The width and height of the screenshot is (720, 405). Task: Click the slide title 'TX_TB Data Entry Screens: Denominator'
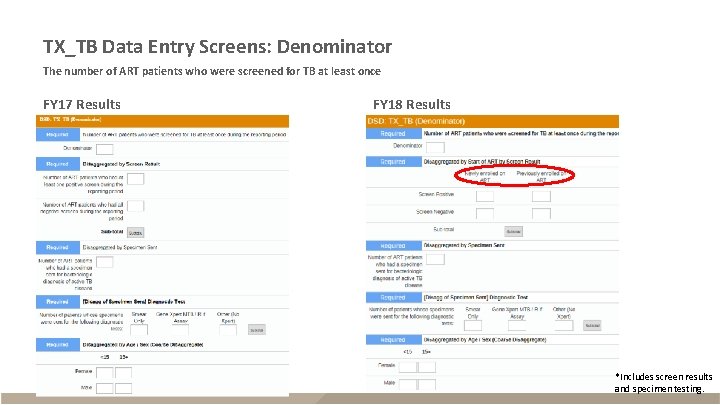(x=218, y=46)
